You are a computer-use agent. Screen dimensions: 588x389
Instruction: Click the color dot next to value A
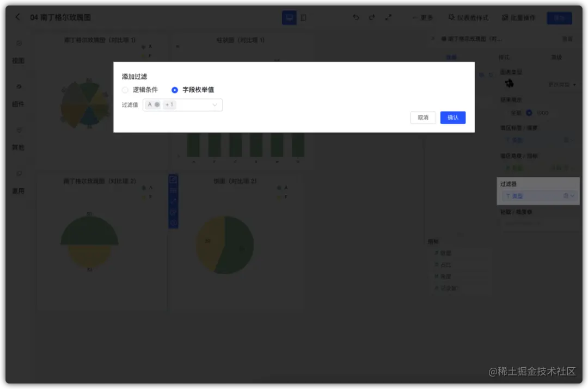coord(156,104)
